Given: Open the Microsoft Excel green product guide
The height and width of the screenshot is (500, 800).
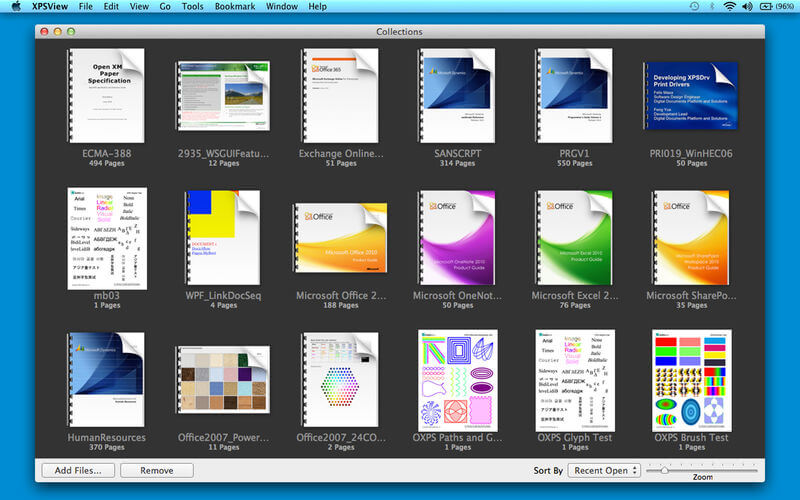Looking at the screenshot, I should [x=574, y=237].
